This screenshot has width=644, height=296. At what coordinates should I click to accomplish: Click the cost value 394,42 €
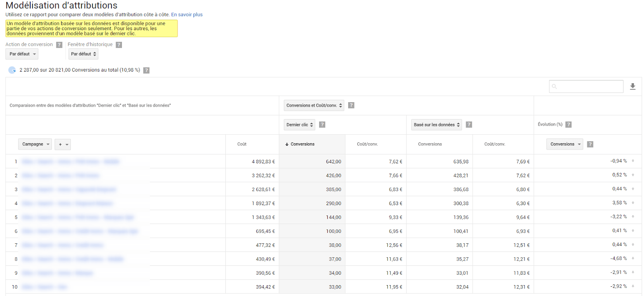pyautogui.click(x=265, y=287)
